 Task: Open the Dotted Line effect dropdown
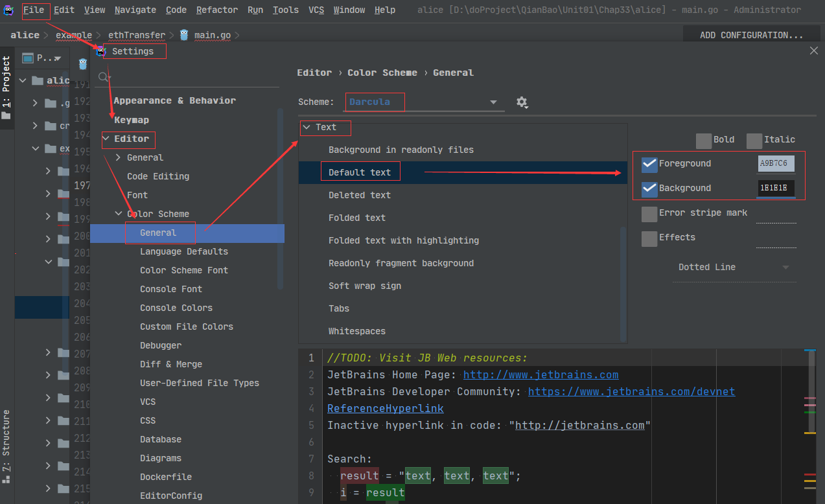click(734, 268)
